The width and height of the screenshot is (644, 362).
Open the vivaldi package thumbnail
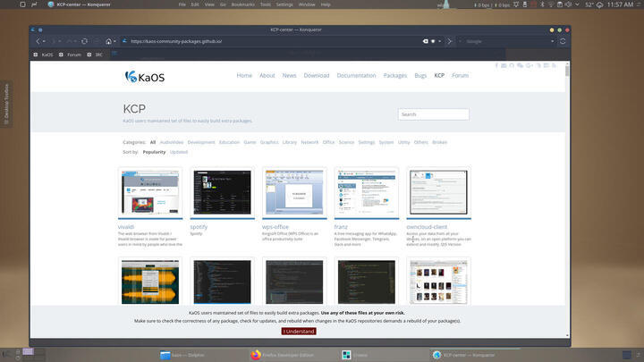pyautogui.click(x=150, y=192)
